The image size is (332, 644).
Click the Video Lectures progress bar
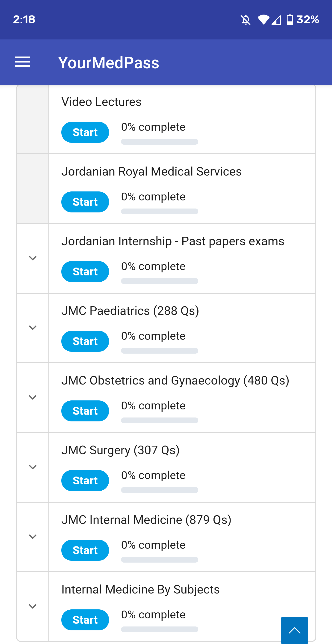coord(159,142)
